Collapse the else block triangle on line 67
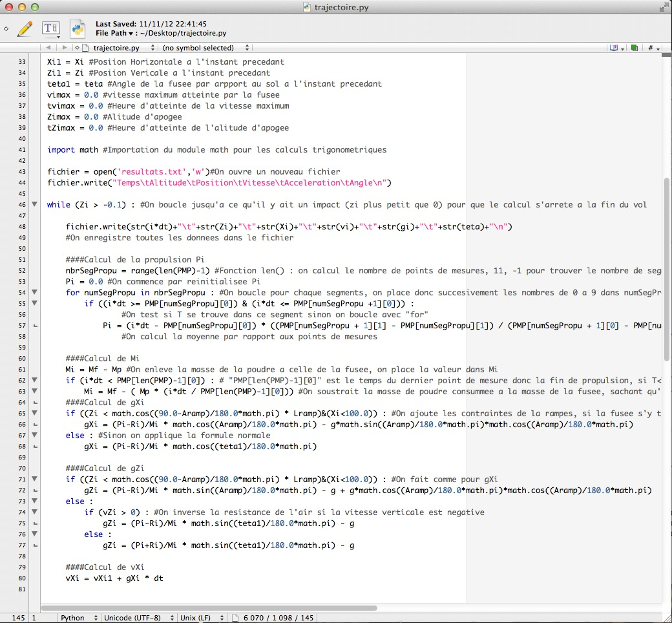 point(35,435)
